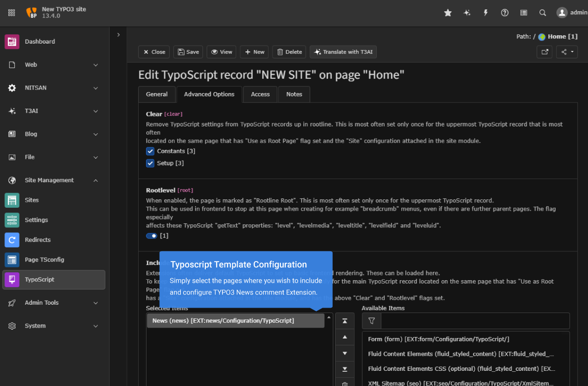Expand the Web sidebar section
This screenshot has height=386, width=588.
click(x=54, y=64)
